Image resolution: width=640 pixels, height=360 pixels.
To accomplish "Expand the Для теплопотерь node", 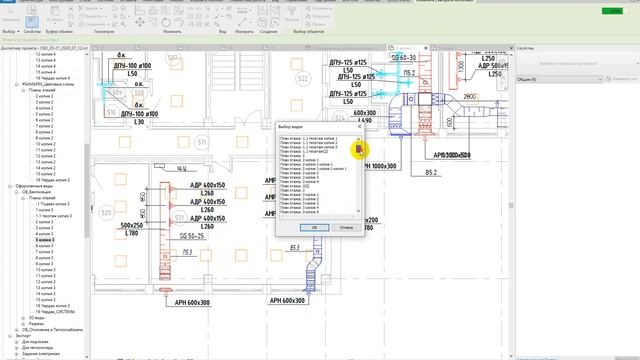I will click(x=17, y=348).
